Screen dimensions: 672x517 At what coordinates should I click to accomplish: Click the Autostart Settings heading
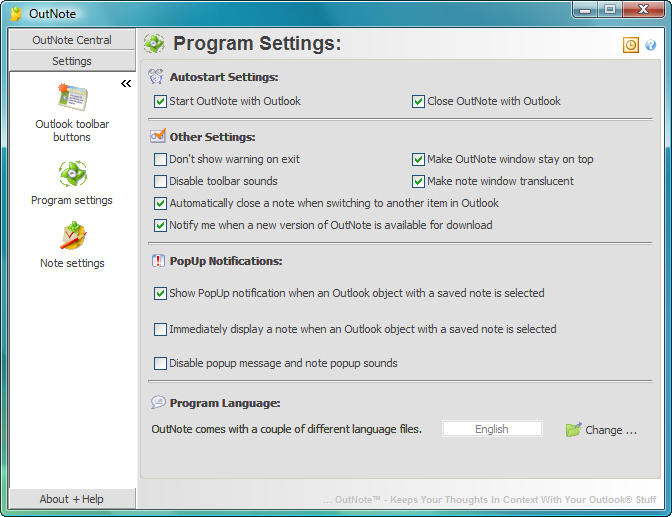pos(224,77)
